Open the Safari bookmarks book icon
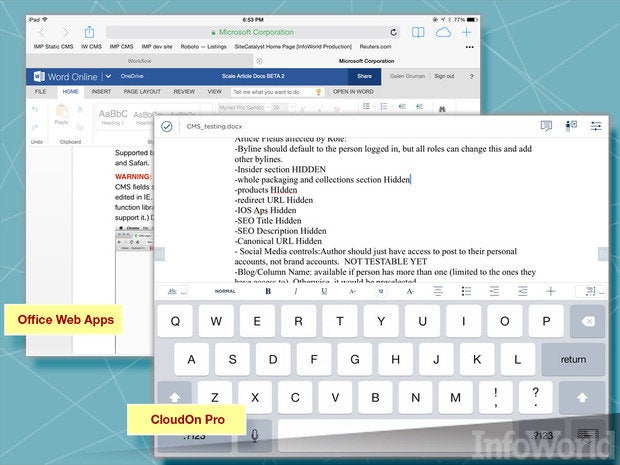This screenshot has width=620, height=465. point(418,32)
